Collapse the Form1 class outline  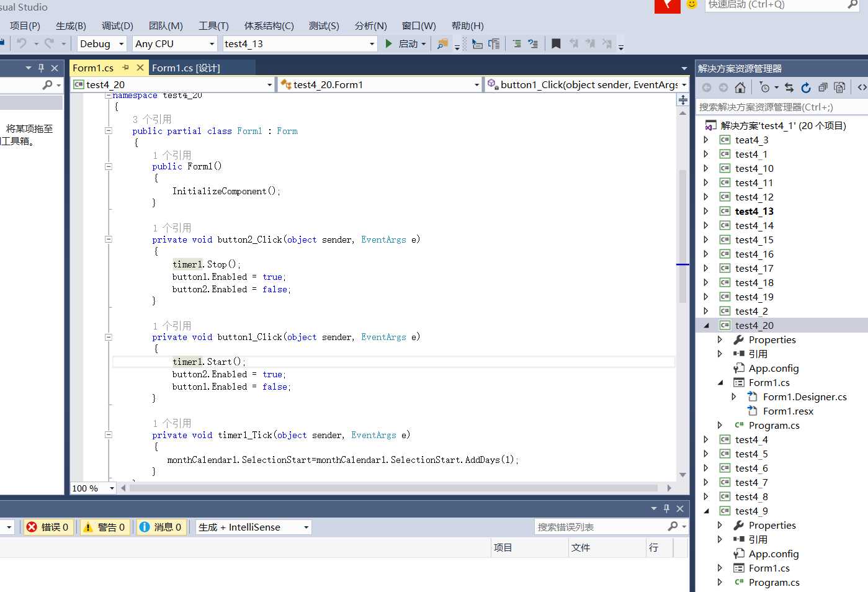pos(109,131)
